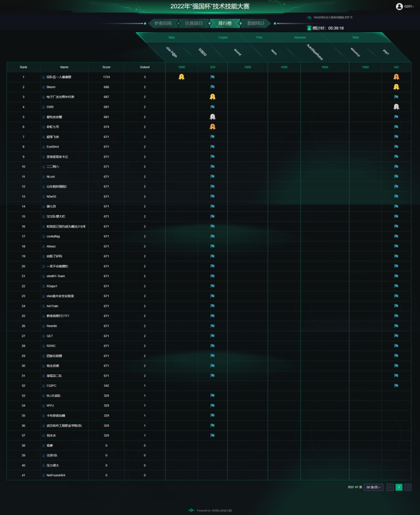Screen dimensions: 420x515
Task: Click the gold medal in rank 3's row
Action: click(212, 97)
